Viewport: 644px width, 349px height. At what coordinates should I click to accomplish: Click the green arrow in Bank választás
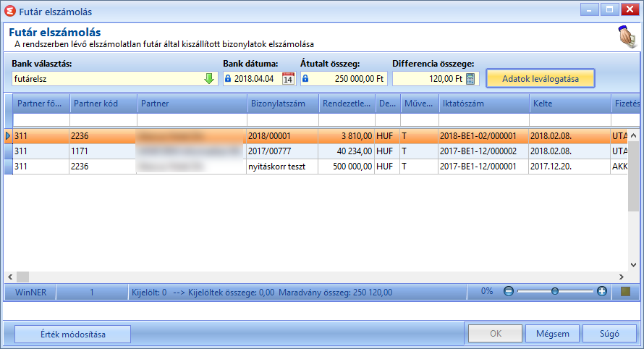[209, 78]
